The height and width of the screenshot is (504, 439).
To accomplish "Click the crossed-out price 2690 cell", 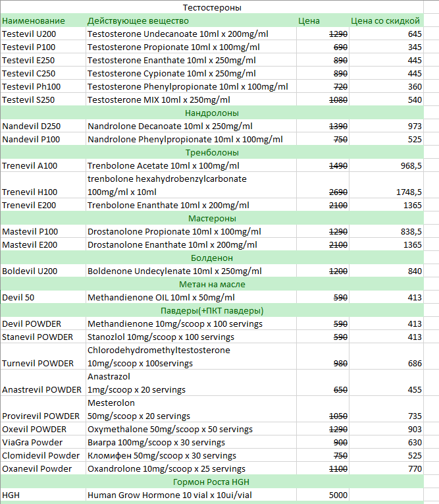I will point(337,192).
